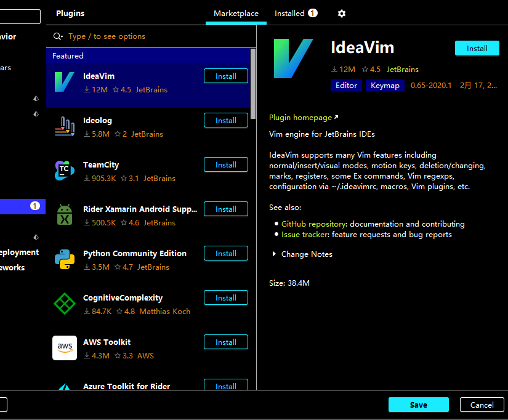Viewport: 508px width, 420px height.
Task: Click the Python Community Edition icon
Action: coord(65,259)
